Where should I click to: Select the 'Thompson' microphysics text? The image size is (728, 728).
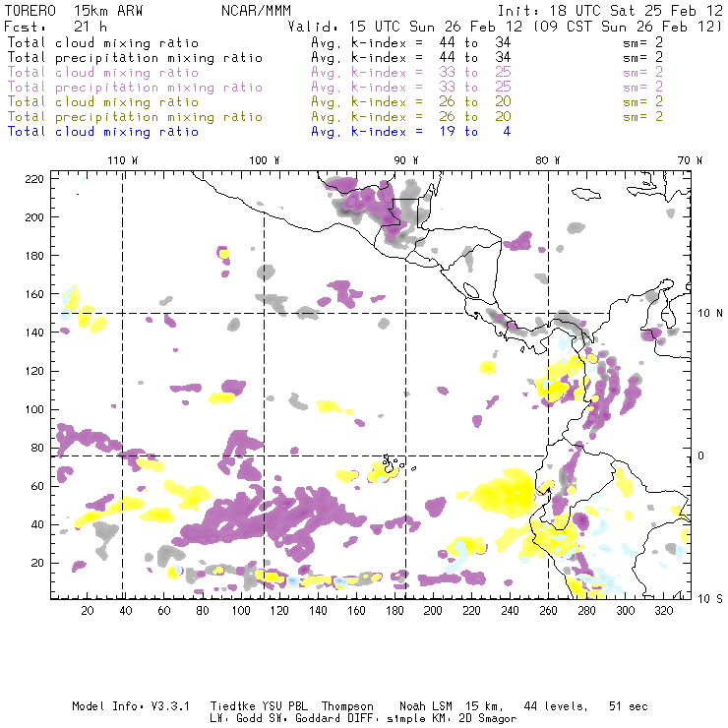point(347,706)
